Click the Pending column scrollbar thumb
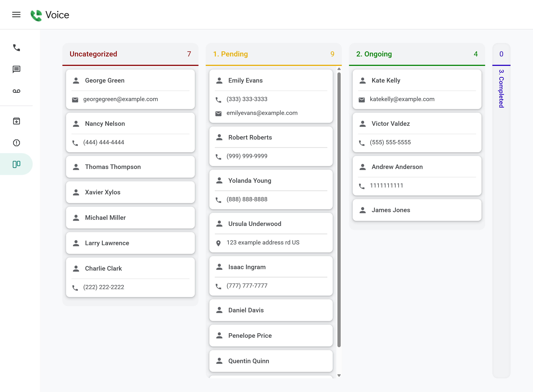Viewport: 533px width, 392px height. pyautogui.click(x=339, y=209)
